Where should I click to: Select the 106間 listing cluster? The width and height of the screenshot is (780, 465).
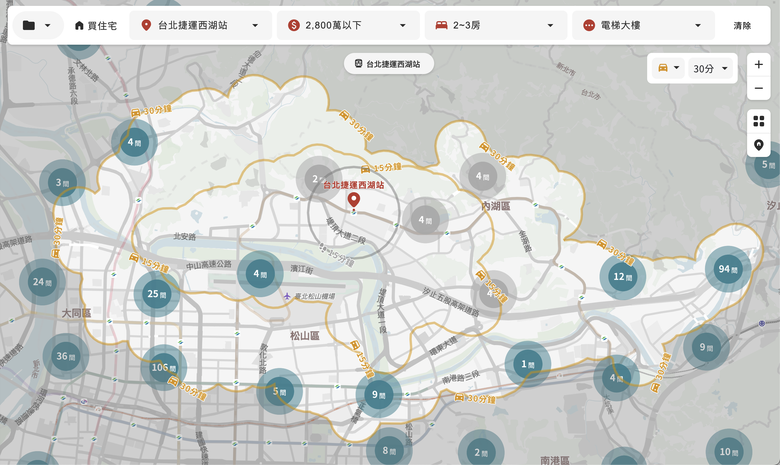pos(164,368)
